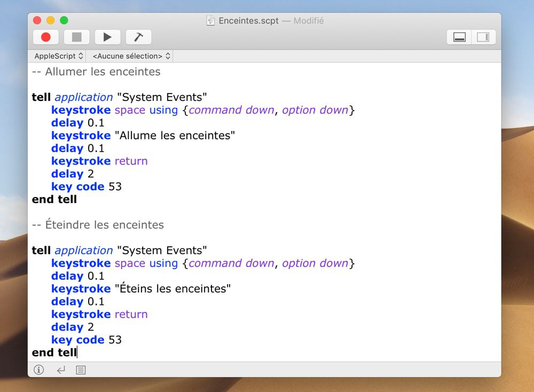Click the comment "-- Allumer les enceintes"
This screenshot has height=392, width=534.
[96, 72]
